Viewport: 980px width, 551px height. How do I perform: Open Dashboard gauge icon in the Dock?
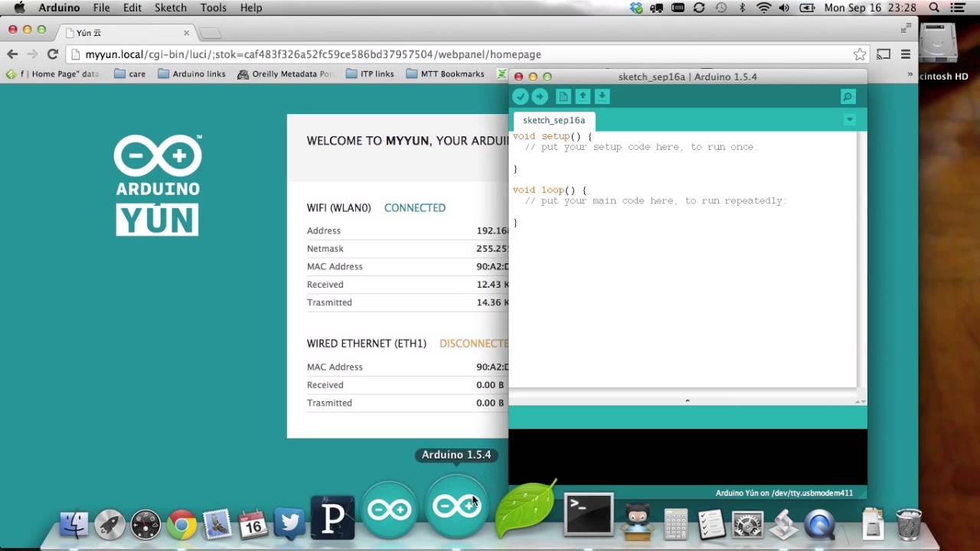145,524
